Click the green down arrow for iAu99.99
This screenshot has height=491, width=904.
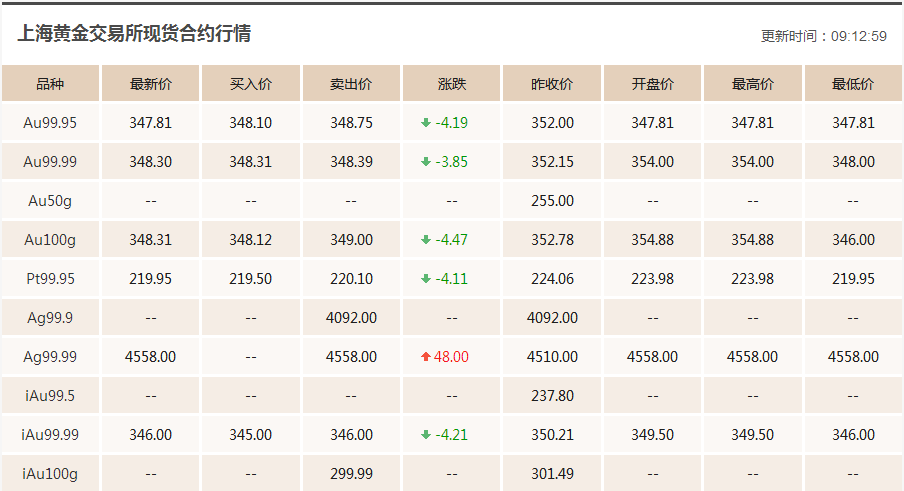click(x=426, y=435)
